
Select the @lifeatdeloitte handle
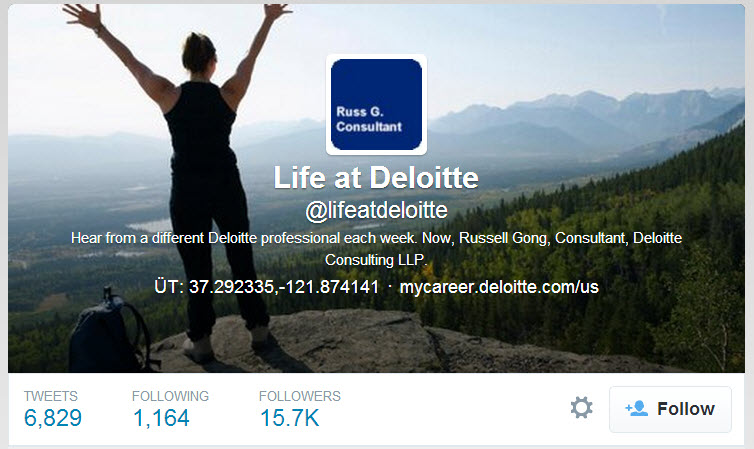377,210
